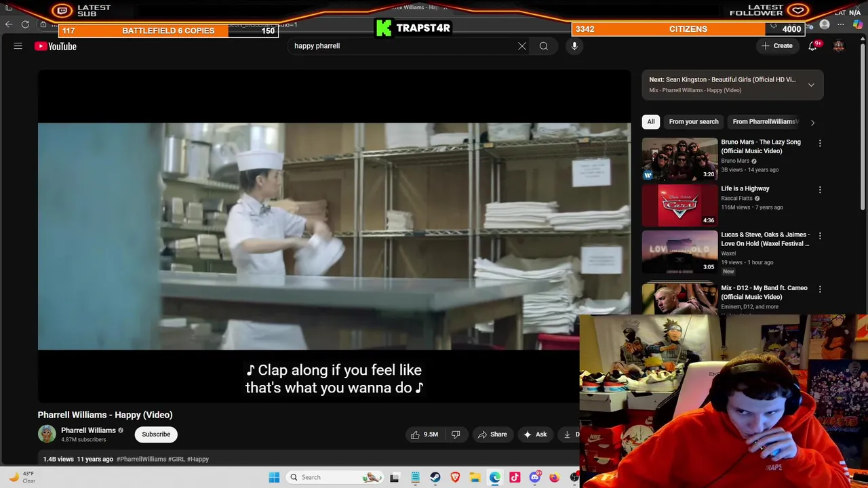Expand the Next up mix queue

click(811, 85)
